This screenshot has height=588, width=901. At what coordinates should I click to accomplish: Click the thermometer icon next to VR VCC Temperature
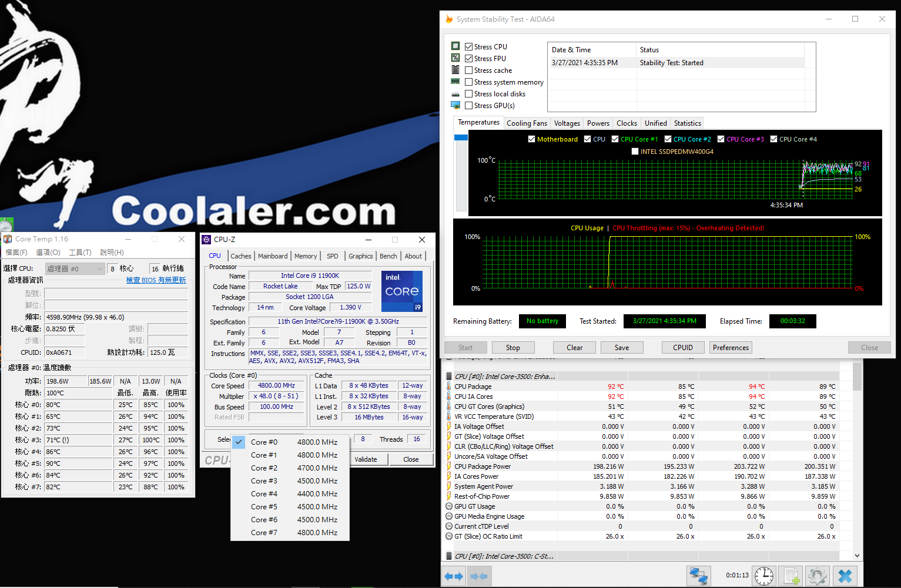pyautogui.click(x=449, y=416)
